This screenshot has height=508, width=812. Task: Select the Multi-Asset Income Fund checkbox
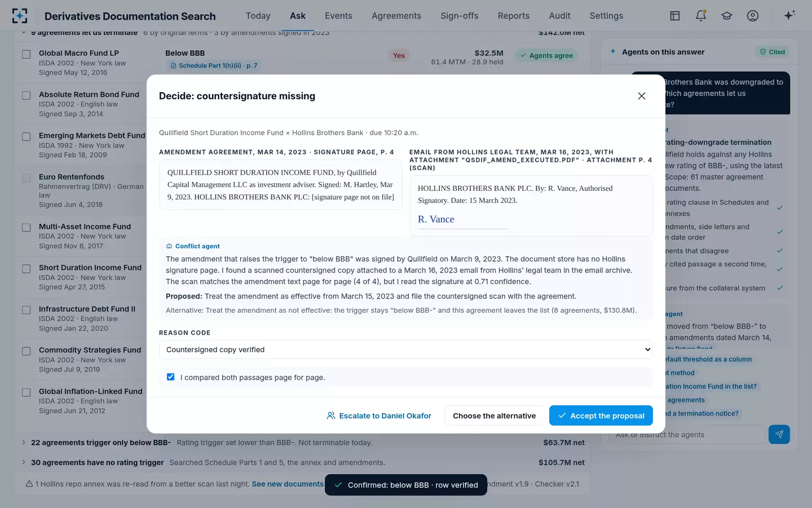point(27,227)
